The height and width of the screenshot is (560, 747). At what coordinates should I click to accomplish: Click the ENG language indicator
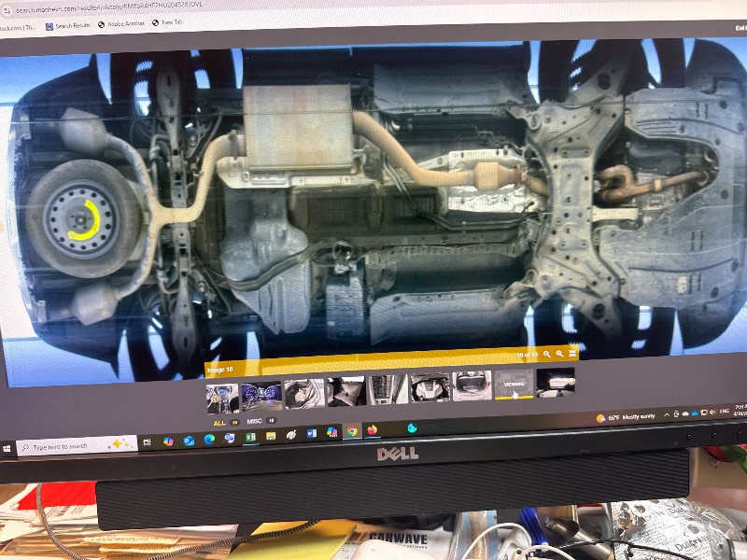click(x=725, y=411)
